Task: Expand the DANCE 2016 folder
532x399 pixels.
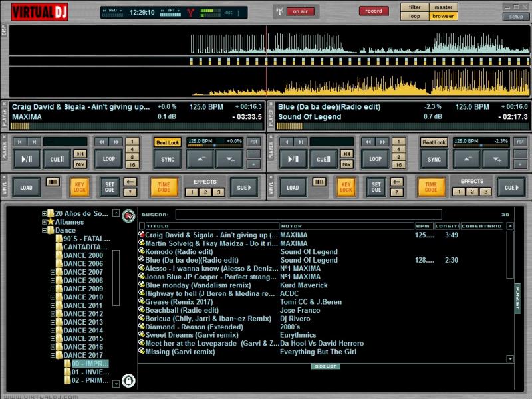Action: point(53,347)
